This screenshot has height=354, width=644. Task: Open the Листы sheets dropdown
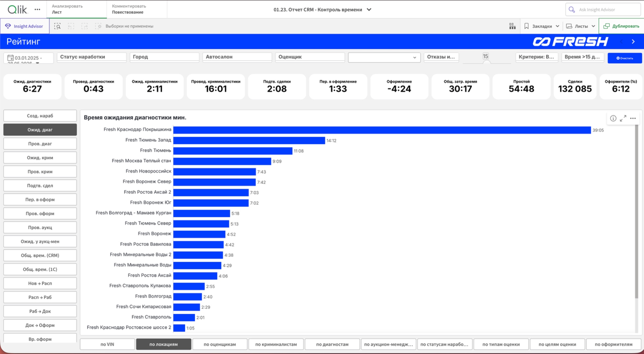click(581, 26)
